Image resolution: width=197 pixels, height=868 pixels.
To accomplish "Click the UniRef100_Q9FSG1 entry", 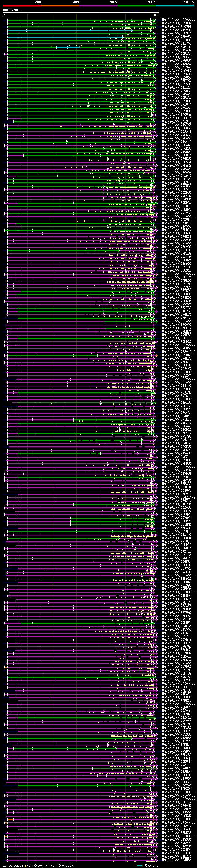I will (177, 54).
